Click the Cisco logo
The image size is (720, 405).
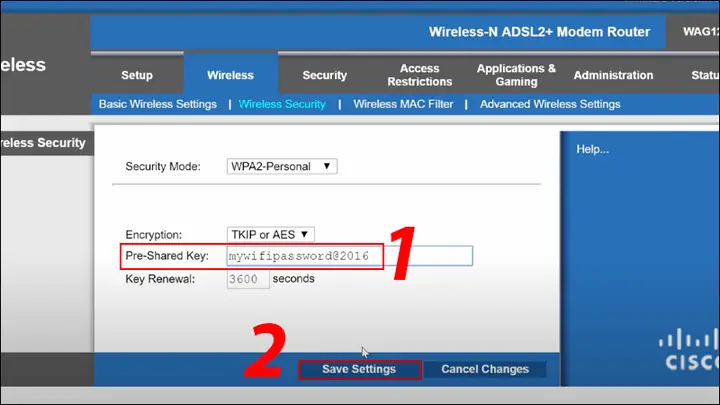pyautogui.click(x=690, y=351)
